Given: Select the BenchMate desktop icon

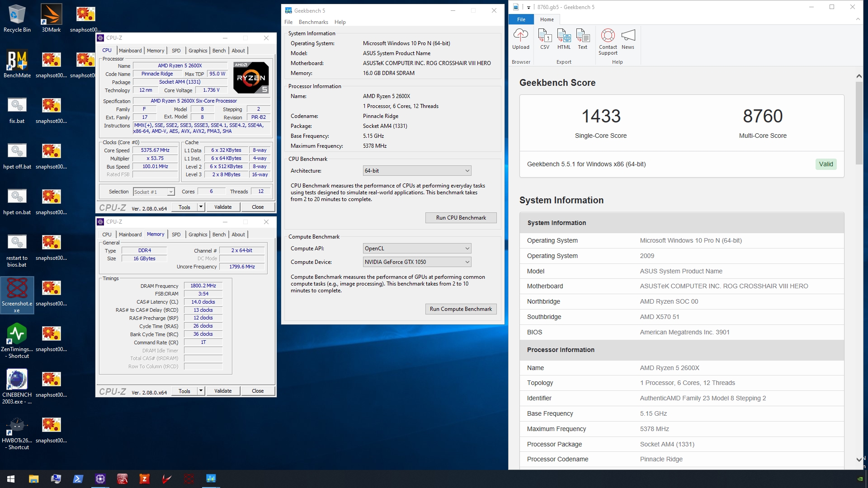Looking at the screenshot, I should 17,64.
